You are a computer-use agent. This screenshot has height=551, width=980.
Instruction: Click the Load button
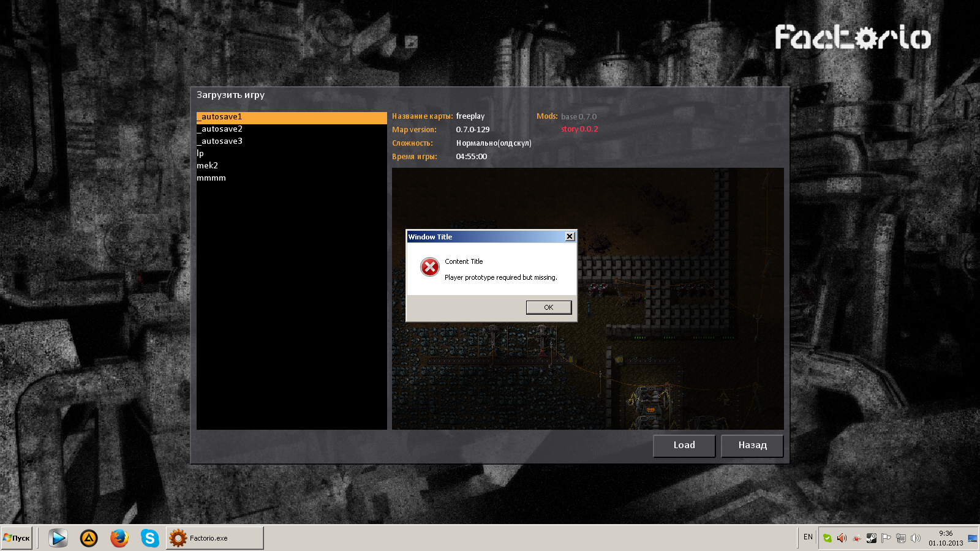coord(684,446)
